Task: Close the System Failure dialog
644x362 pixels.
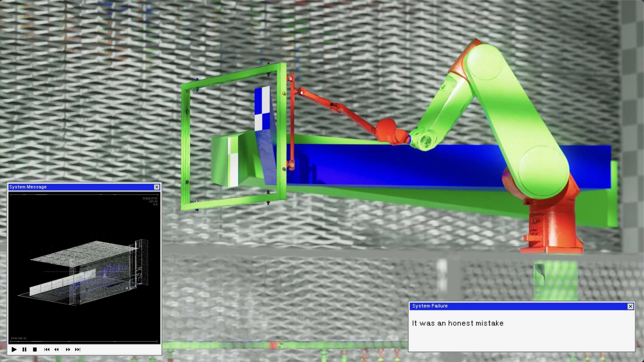Action: [x=630, y=306]
